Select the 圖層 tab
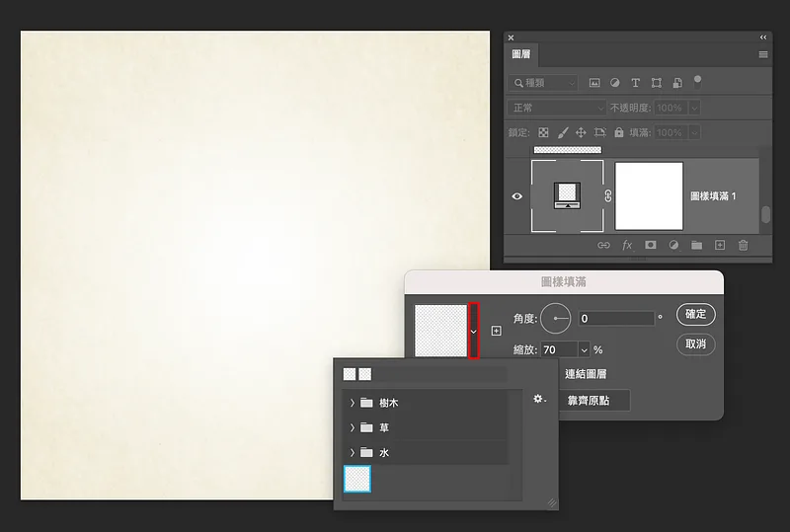 tap(521, 54)
